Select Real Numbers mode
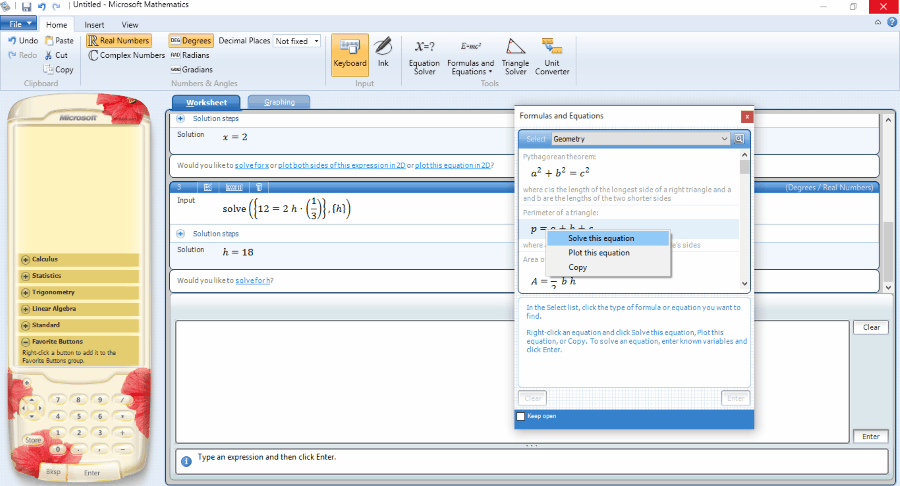The height and width of the screenshot is (486, 900). 119,41
